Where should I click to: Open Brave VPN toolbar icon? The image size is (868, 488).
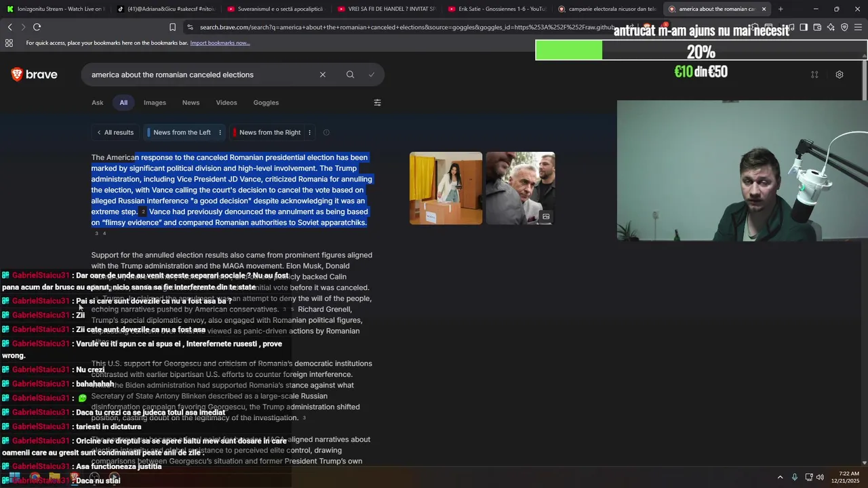click(x=844, y=27)
